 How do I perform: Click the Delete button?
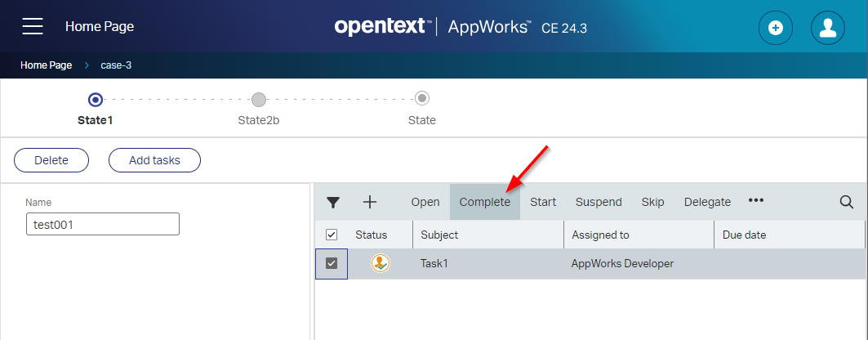coord(51,160)
